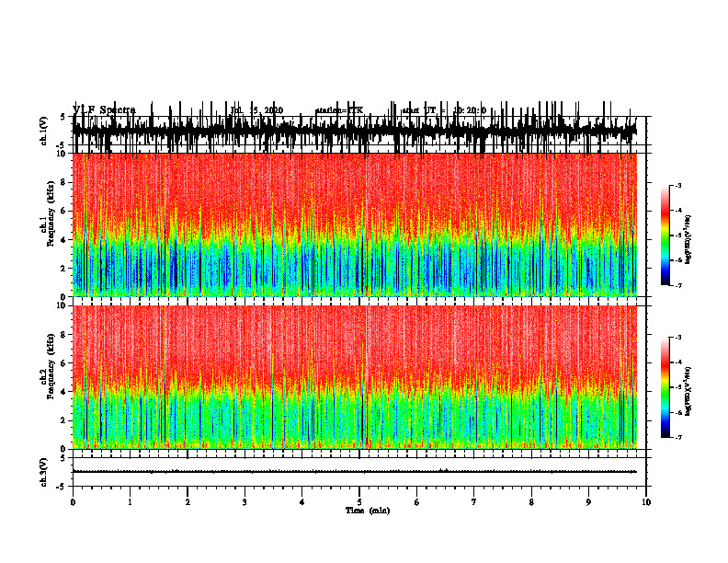Click time axis tick label '2'
The image size is (728, 563).
188,502
